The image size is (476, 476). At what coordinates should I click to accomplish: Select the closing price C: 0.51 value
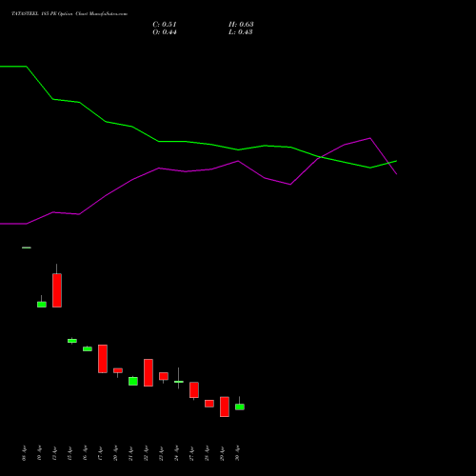[x=165, y=25]
